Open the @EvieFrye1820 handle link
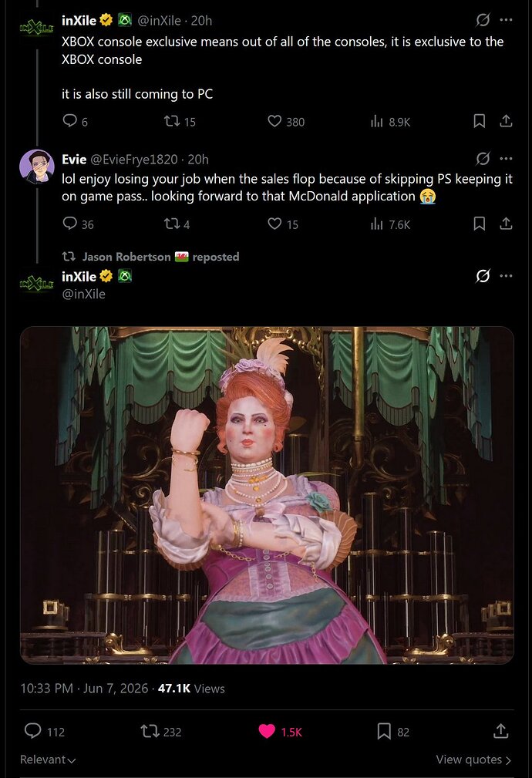The width and height of the screenshot is (532, 778). (134, 160)
